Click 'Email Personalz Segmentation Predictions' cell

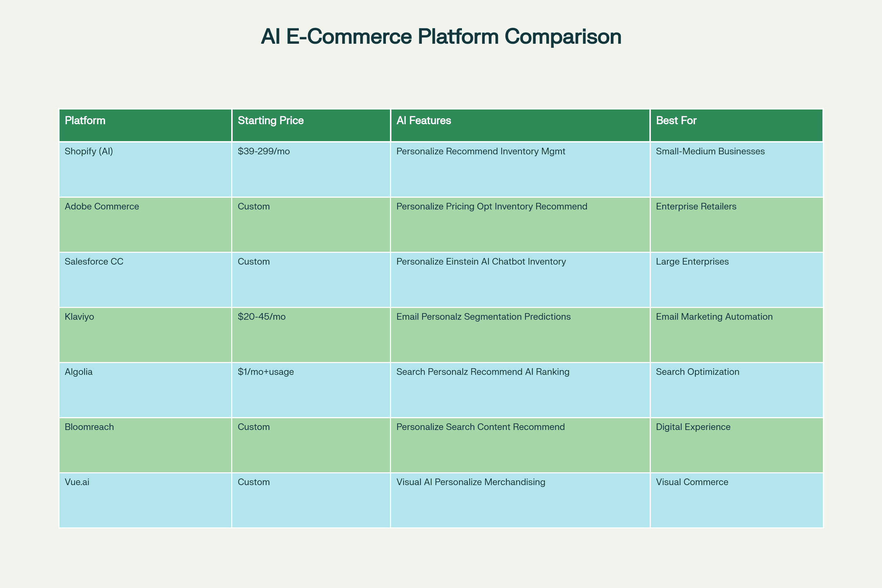[520, 335]
